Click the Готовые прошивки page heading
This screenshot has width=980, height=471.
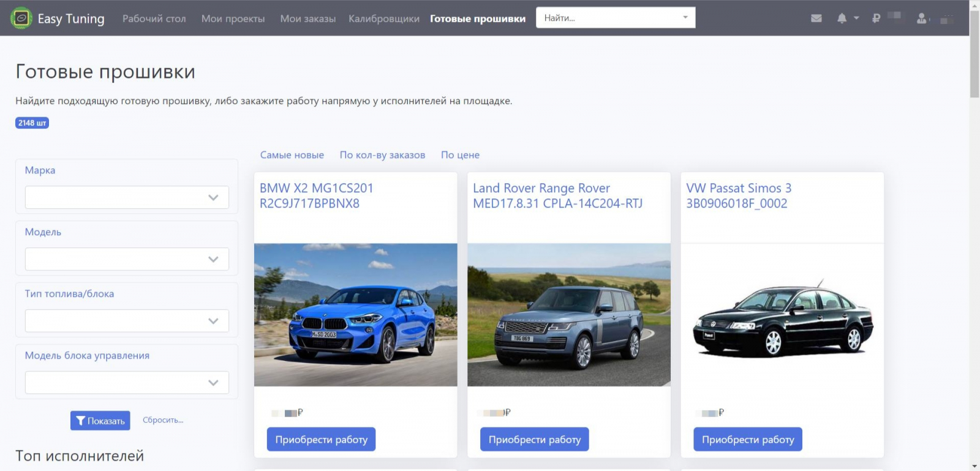(105, 72)
